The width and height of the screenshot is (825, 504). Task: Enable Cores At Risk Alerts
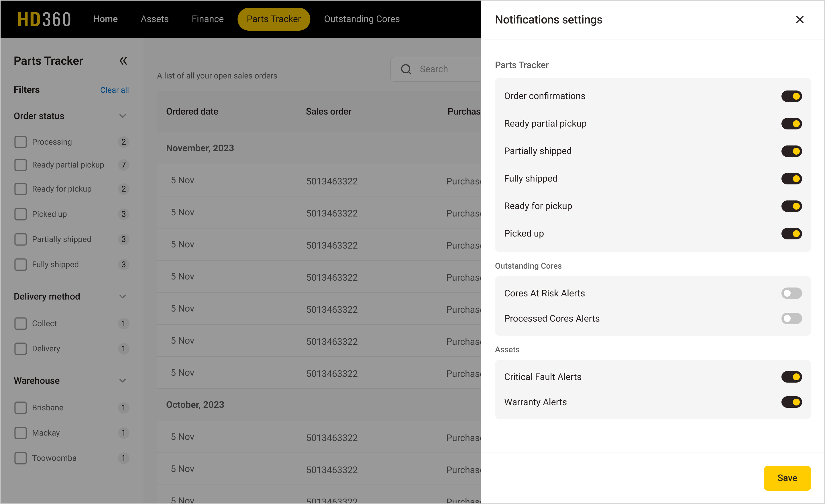[791, 293]
